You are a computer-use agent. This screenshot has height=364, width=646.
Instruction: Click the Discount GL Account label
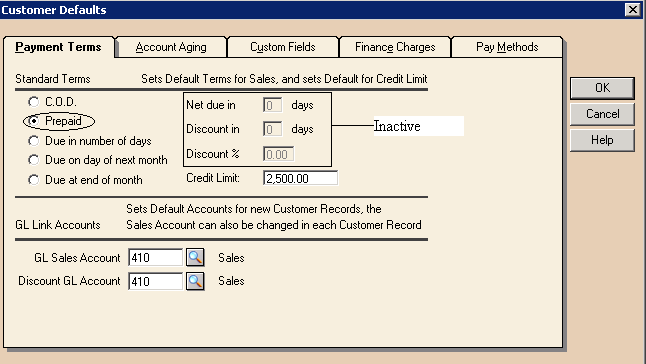coord(69,281)
